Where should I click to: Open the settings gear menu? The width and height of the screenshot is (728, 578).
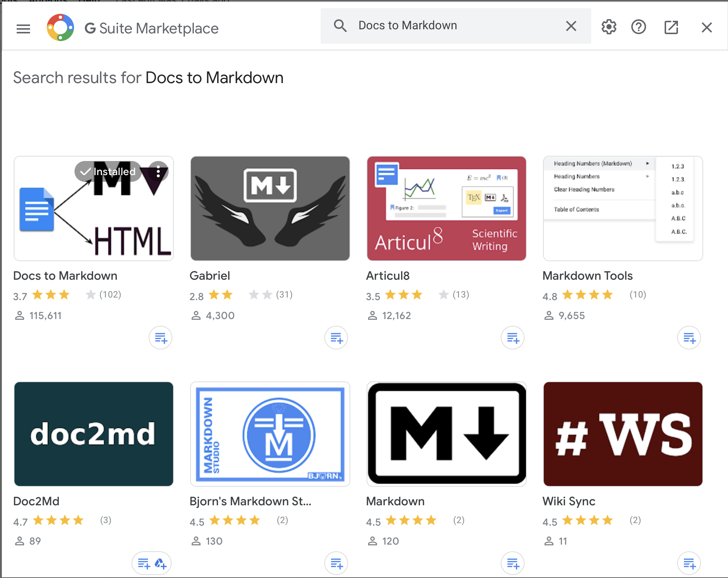(609, 27)
